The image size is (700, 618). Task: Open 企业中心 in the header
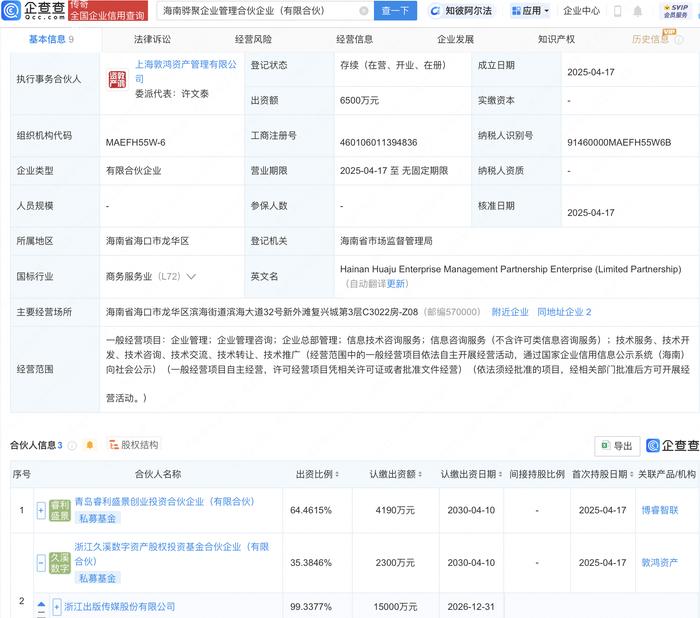(x=581, y=11)
